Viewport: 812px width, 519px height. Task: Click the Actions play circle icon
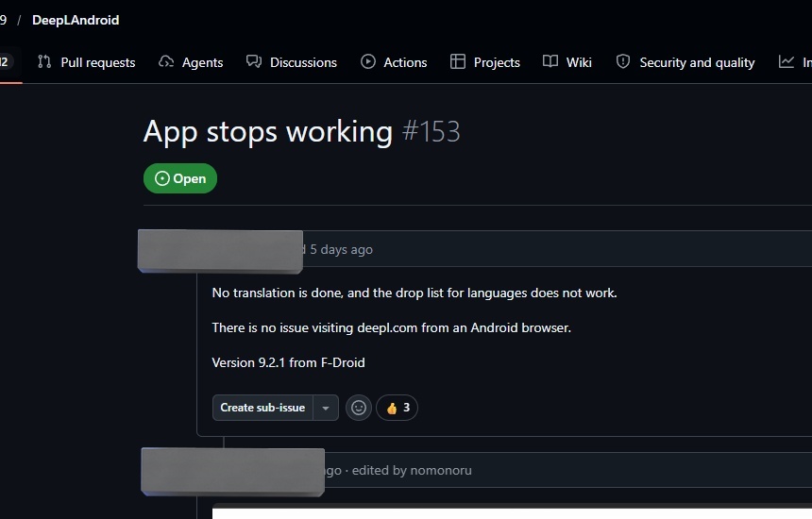[x=368, y=61]
